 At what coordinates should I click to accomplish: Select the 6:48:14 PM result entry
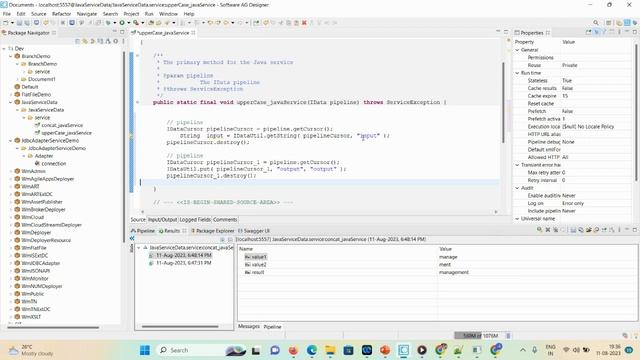point(184,255)
